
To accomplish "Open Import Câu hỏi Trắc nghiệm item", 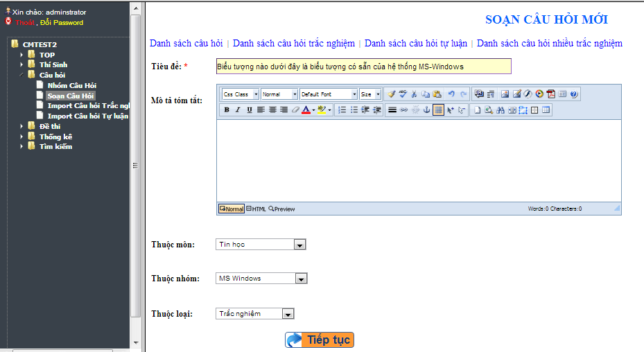I will point(88,105).
